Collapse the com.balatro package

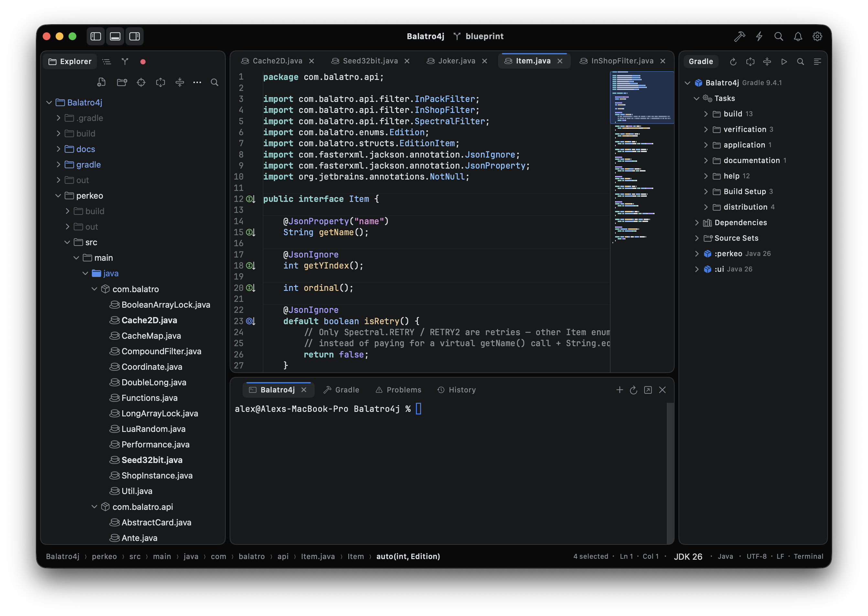(94, 289)
